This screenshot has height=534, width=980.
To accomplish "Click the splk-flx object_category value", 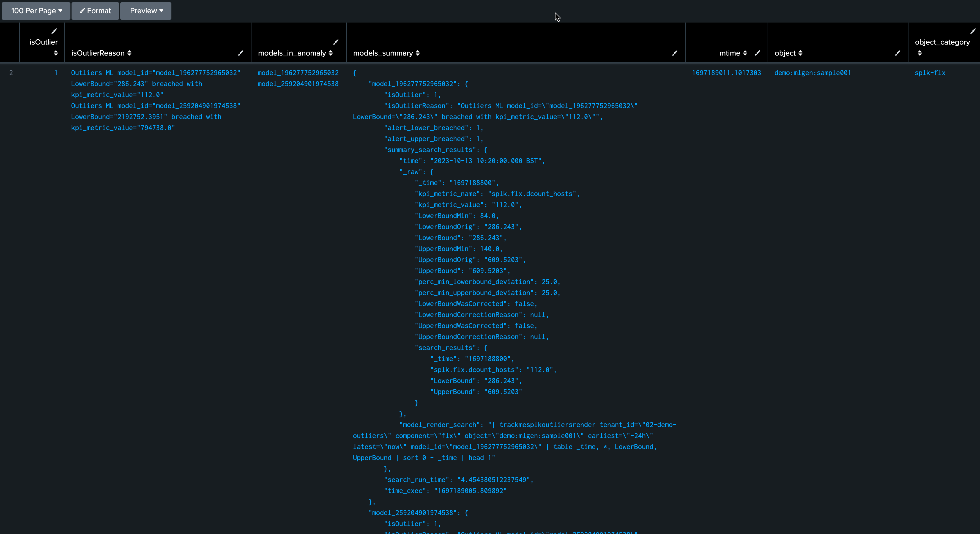I will 930,73.
